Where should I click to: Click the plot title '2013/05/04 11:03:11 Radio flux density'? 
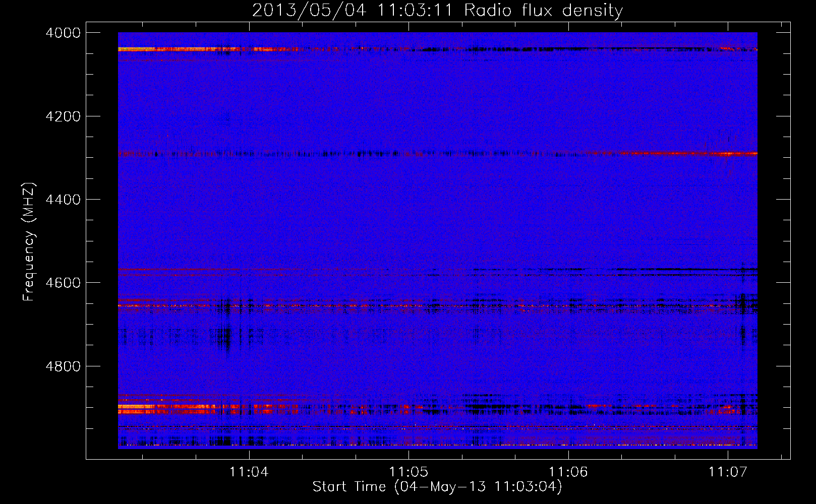[437, 11]
